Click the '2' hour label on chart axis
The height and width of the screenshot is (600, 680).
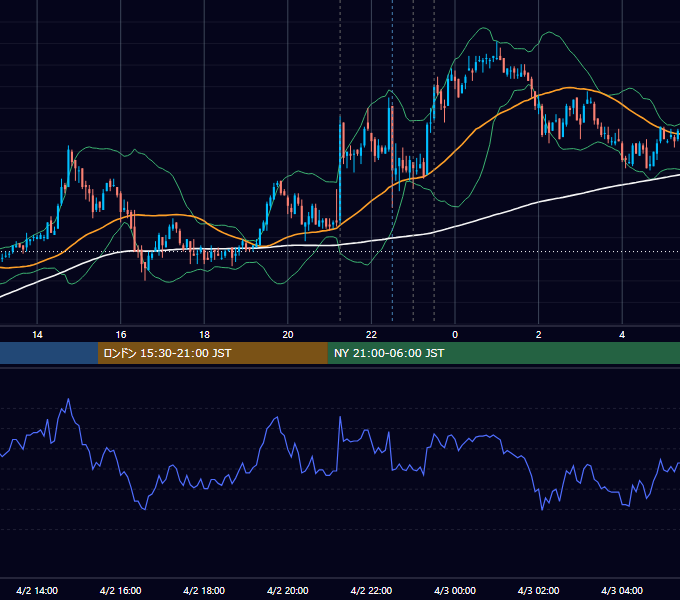[x=539, y=335]
